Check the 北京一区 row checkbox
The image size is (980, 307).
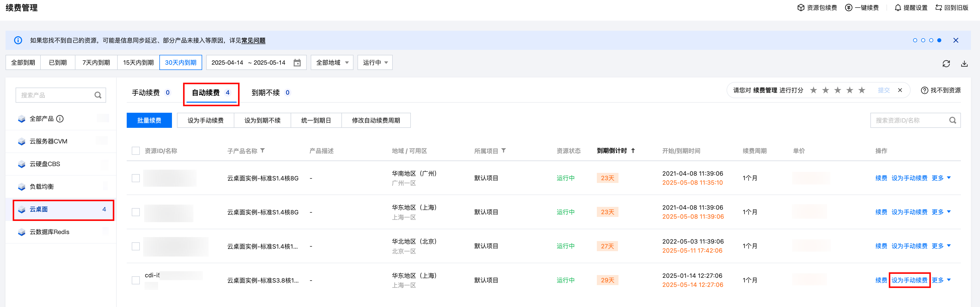click(x=136, y=246)
